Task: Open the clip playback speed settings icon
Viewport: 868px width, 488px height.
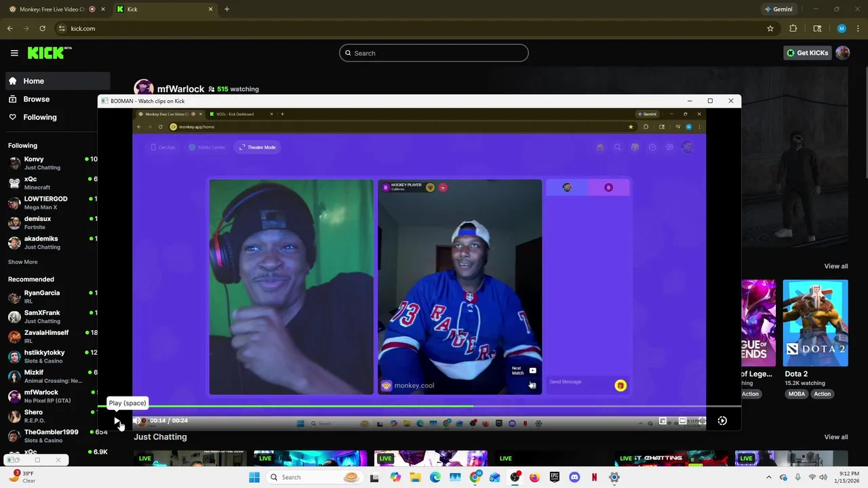Action: (x=722, y=421)
